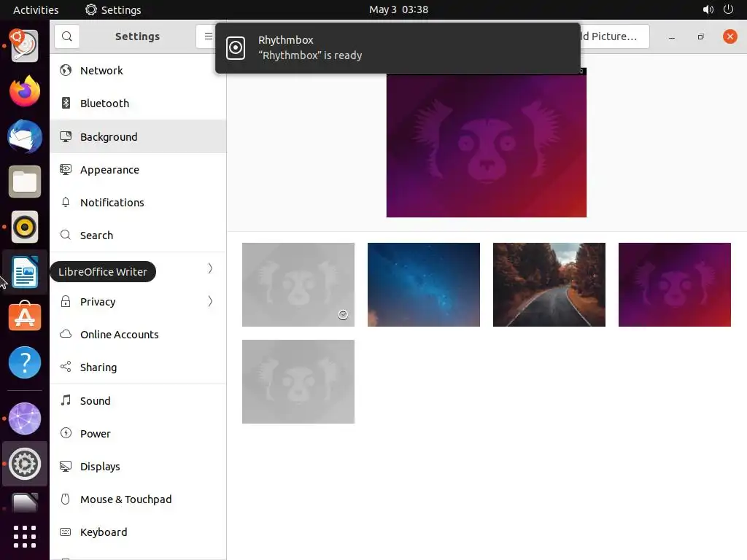
Task: Click the Privacy lock icon
Action: [x=66, y=301]
